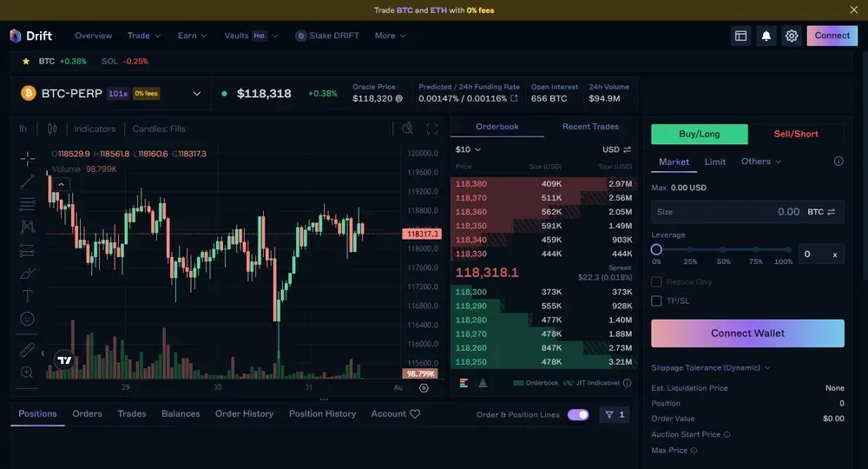Screen dimensions: 868x469
Task: Open notifications bell
Action: (x=766, y=36)
